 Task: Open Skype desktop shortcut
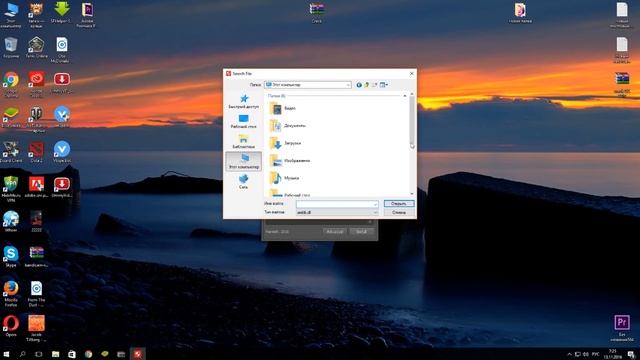click(11, 256)
